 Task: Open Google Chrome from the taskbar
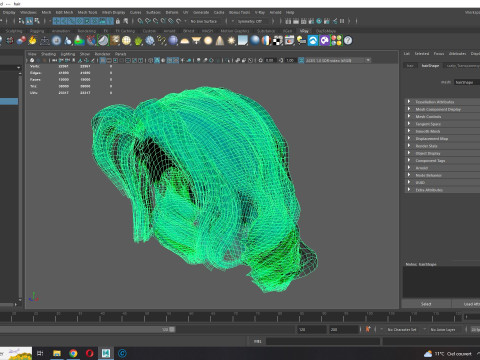pyautogui.click(x=73, y=353)
